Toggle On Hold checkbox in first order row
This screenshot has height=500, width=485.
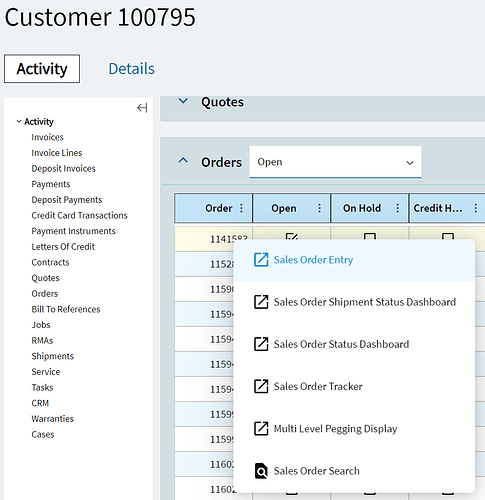(370, 237)
